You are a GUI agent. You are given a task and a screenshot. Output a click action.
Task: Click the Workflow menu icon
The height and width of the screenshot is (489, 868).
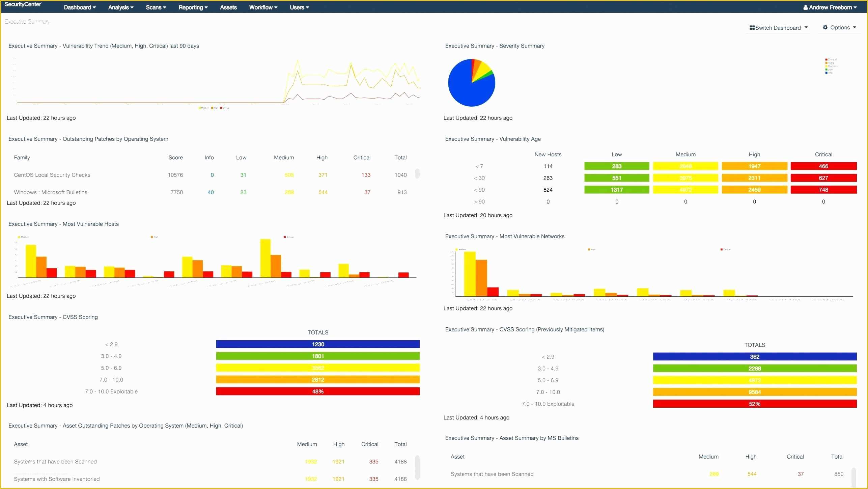tap(262, 7)
